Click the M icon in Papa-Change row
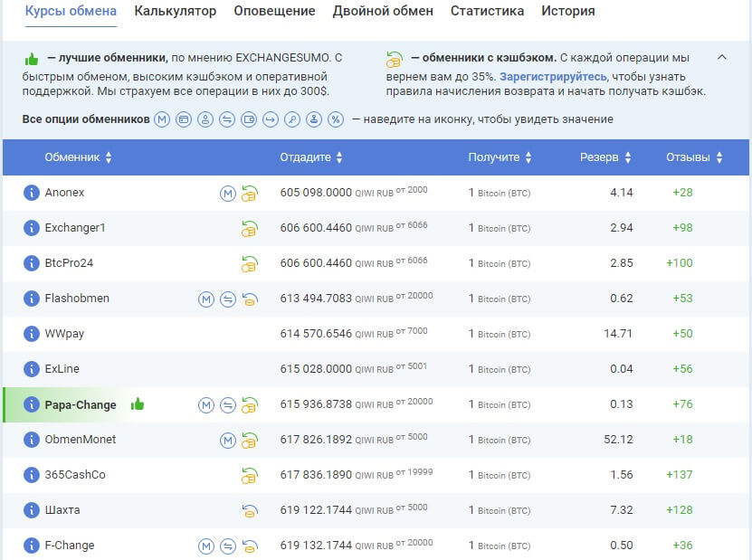 [x=206, y=405]
